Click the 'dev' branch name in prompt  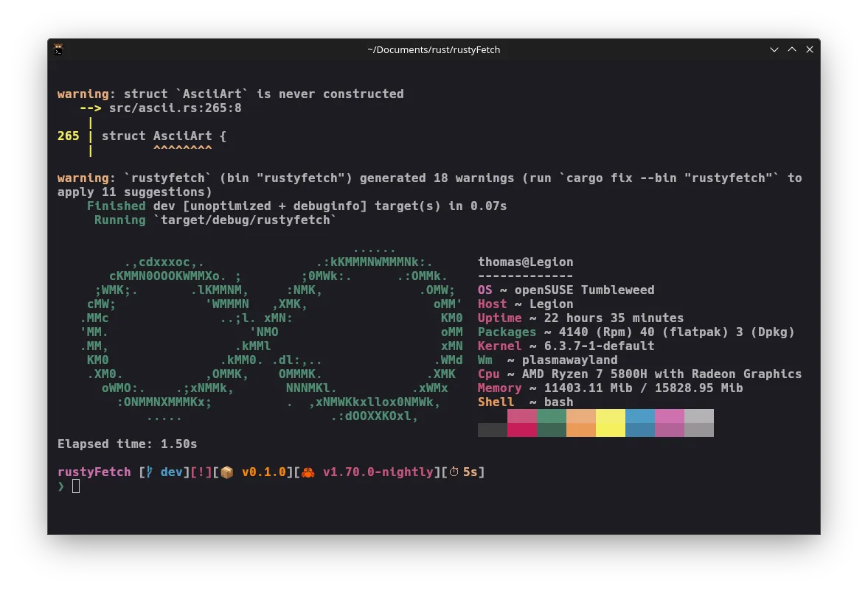[171, 472]
